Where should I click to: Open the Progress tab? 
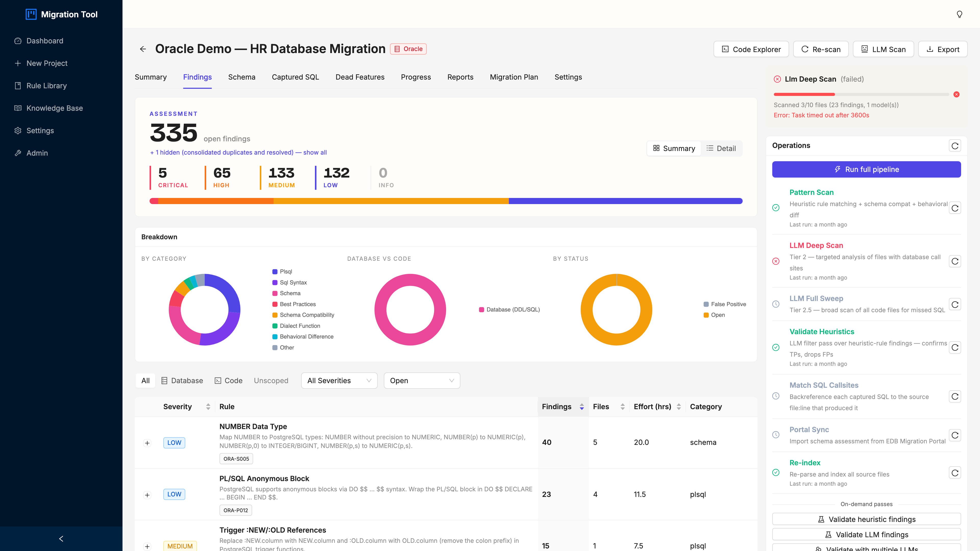click(416, 77)
